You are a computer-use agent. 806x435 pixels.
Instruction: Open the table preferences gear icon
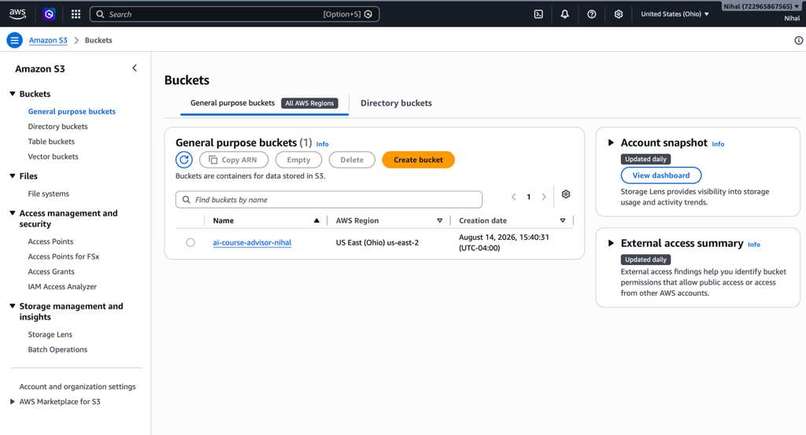pos(565,194)
